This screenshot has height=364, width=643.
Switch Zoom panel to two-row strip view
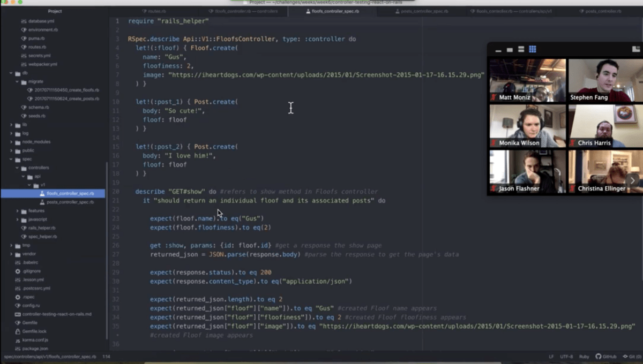click(521, 49)
